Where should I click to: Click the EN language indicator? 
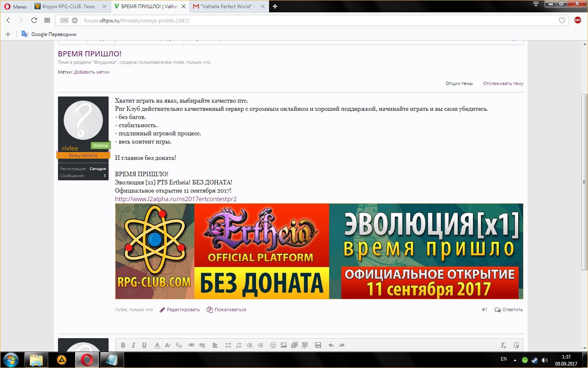503,359
